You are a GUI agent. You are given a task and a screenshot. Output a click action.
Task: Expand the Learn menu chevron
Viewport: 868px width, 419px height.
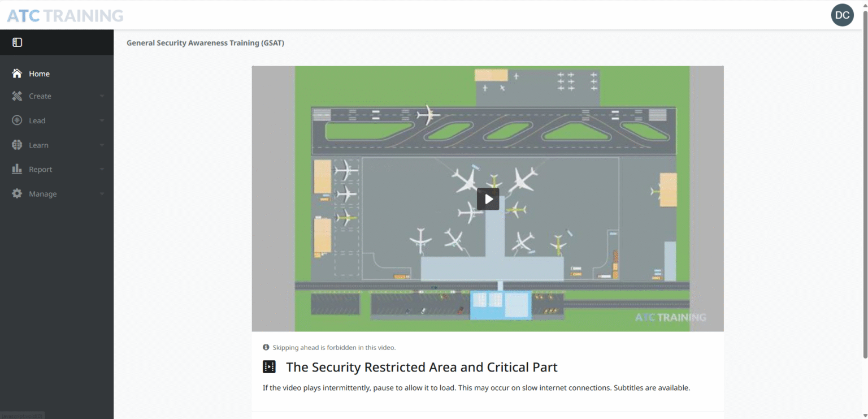click(x=102, y=145)
